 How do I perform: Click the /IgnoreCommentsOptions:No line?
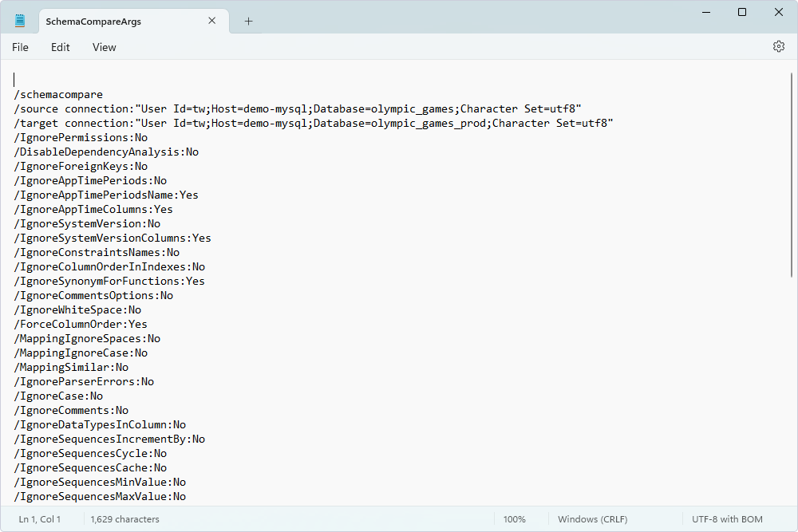pyautogui.click(x=93, y=295)
